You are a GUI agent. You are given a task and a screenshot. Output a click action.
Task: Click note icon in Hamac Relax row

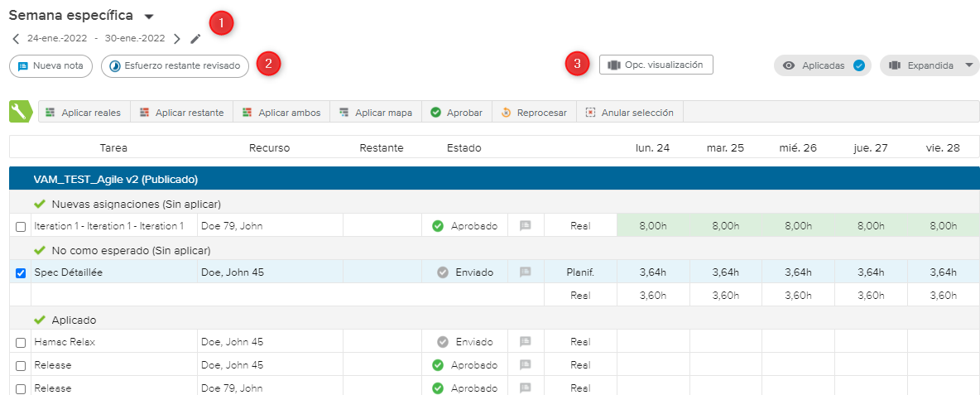point(525,341)
